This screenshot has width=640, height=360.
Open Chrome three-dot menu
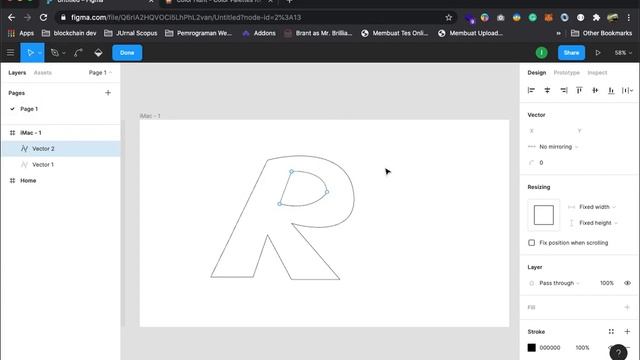(x=629, y=18)
